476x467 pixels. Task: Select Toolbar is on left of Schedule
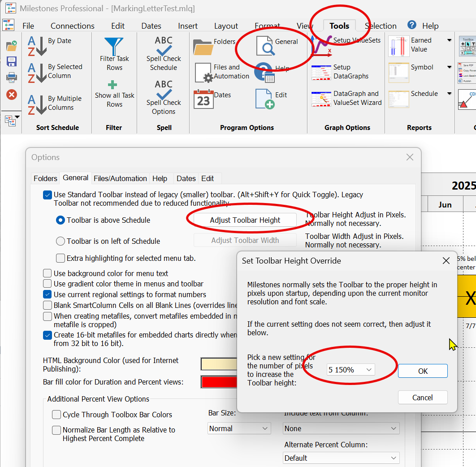61,241
